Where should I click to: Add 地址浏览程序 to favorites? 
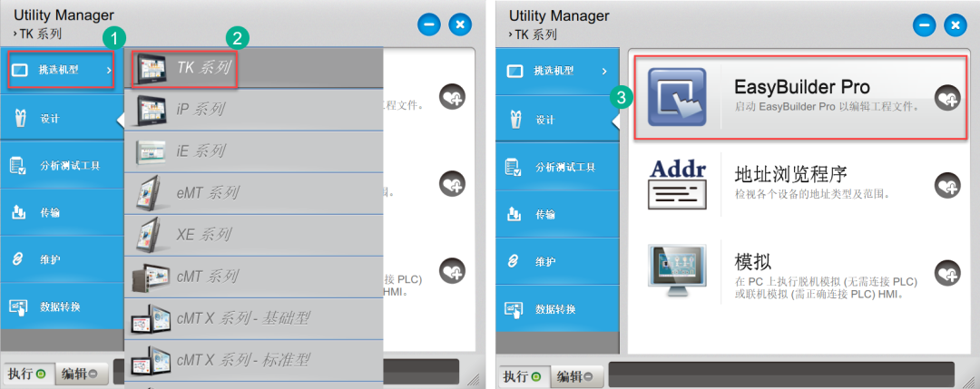(947, 185)
